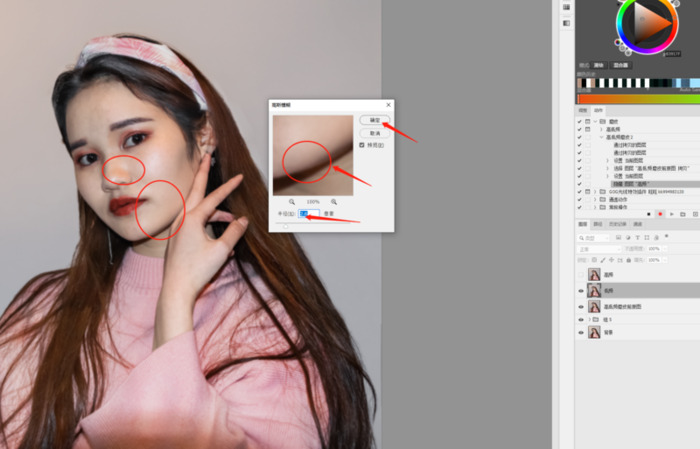Click the radius slider handle
This screenshot has width=700, height=449.
pos(286,225)
